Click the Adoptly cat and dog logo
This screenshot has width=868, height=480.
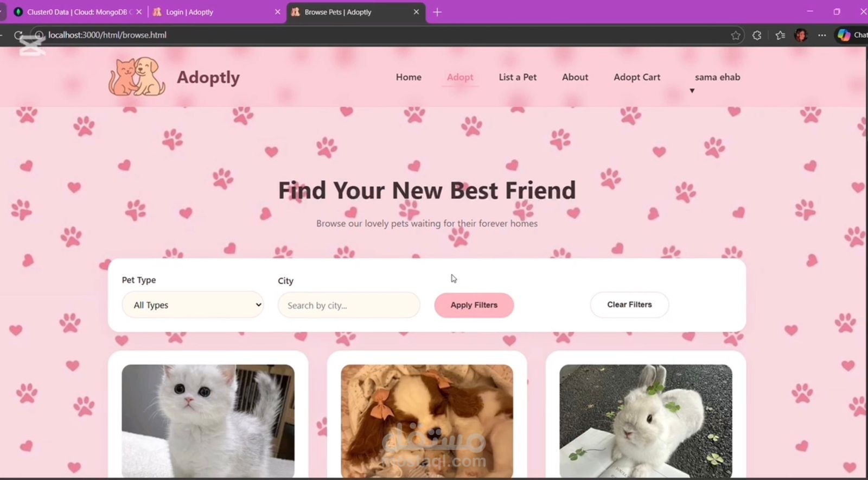137,77
